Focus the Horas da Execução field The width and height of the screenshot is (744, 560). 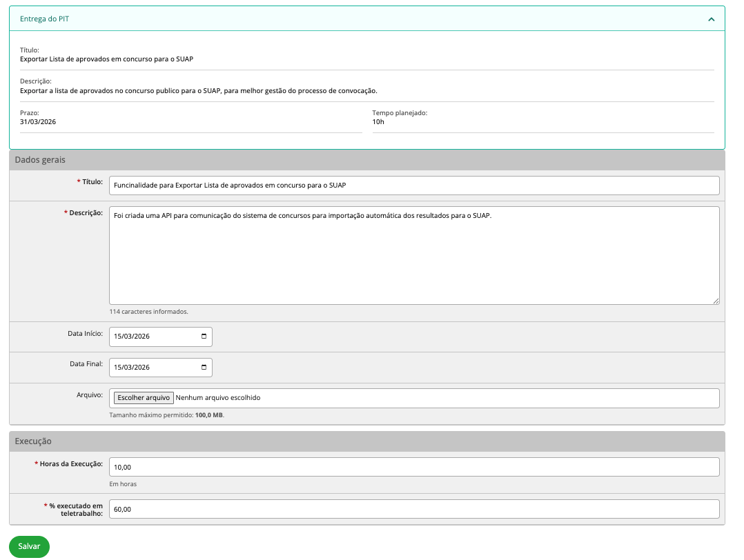[414, 467]
